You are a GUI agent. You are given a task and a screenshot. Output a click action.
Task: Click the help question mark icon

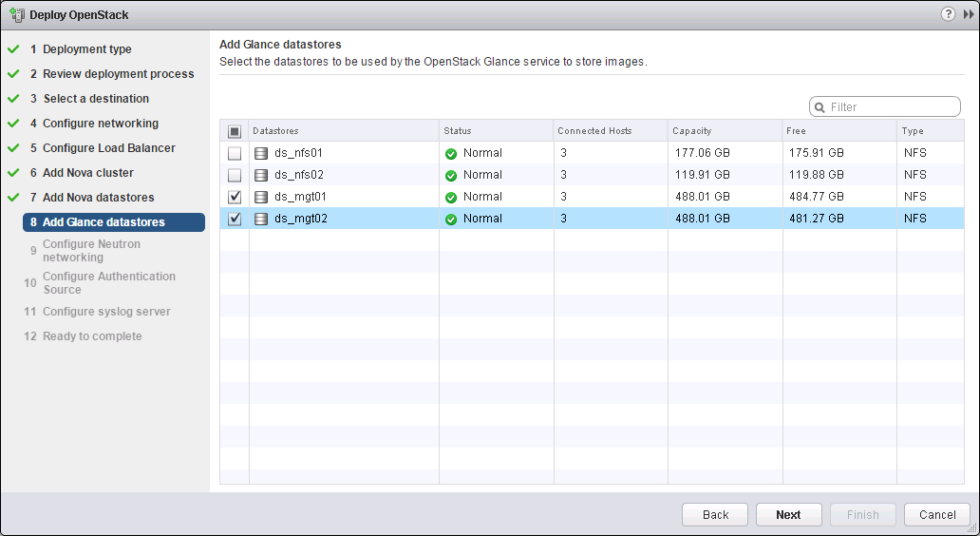(948, 14)
